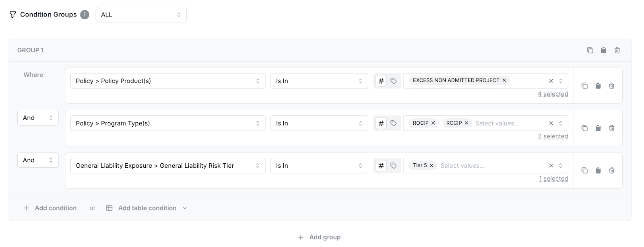Copy the Policy Product(s) condition row
The width and height of the screenshot is (644, 247).
[x=584, y=86]
